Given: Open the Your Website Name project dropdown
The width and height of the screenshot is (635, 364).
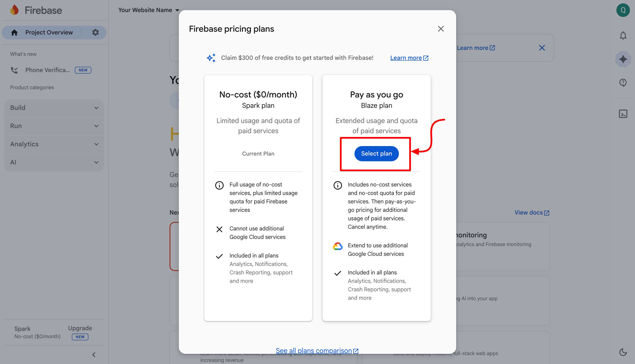Looking at the screenshot, I should [x=149, y=10].
